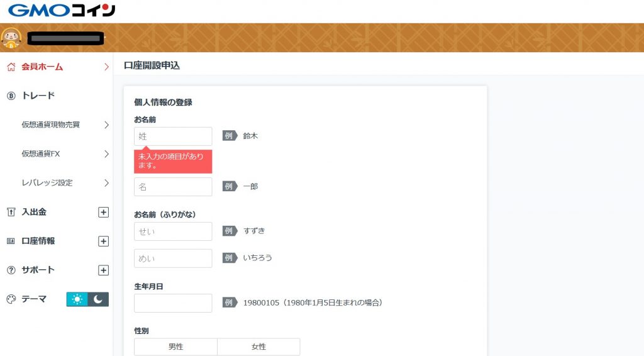Click the 名 given name input field
Image resolution: width=644 pixels, height=356 pixels.
173,187
